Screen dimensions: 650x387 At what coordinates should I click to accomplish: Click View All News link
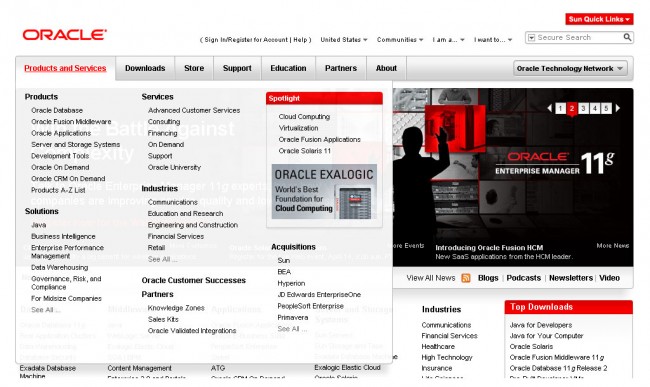tap(431, 278)
